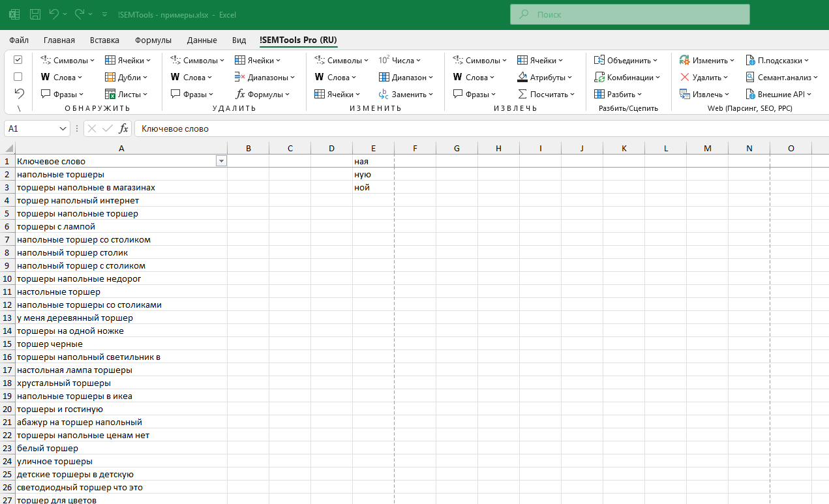Click Формулы in the УДАЛИТЬ group

pyautogui.click(x=260, y=94)
